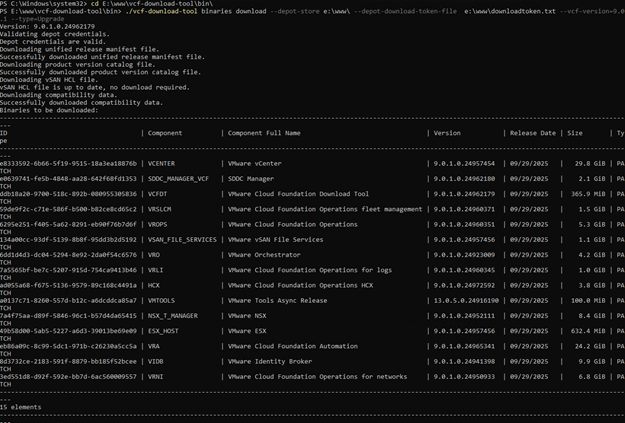Click the "VMware Cloud Foundation Automation" text
The height and width of the screenshot is (423, 625).
[293, 345]
